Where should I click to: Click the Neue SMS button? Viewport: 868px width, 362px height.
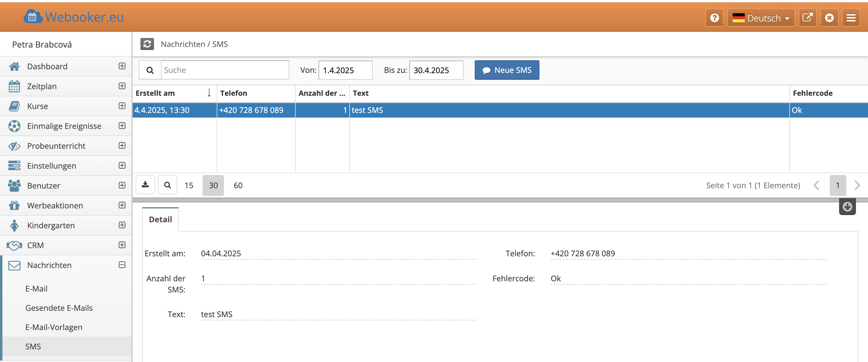[506, 70]
